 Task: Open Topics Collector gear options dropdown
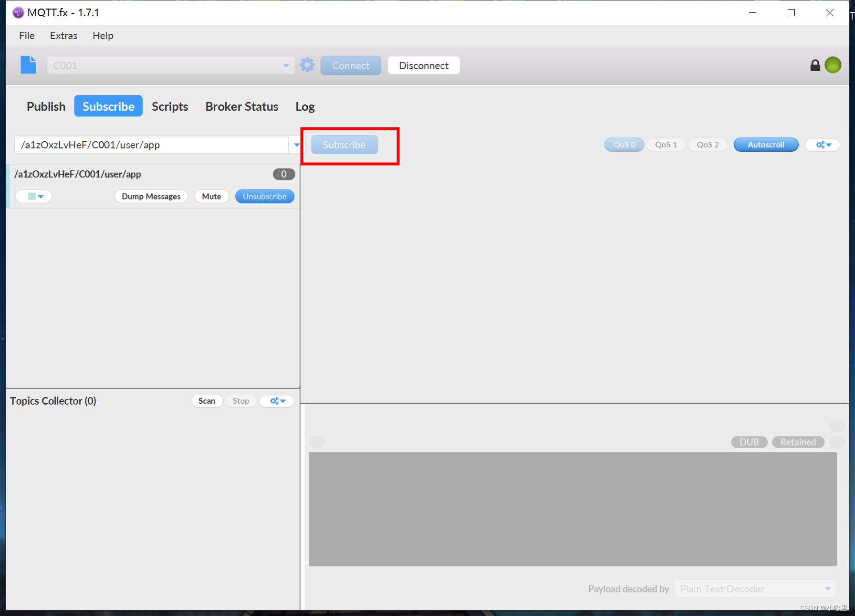coord(277,401)
